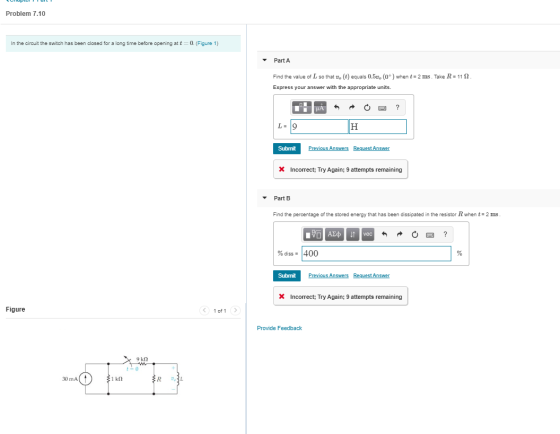Viewport: 560px width, 434px height.
Task: Open keyboard shortcuts in Part A toolbar
Action: tap(382, 108)
